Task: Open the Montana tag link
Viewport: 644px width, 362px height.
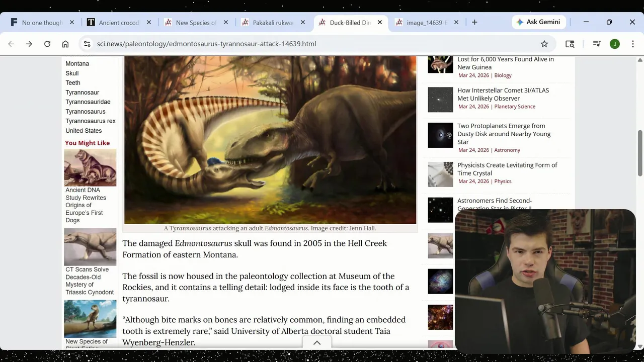Action: pos(77,64)
